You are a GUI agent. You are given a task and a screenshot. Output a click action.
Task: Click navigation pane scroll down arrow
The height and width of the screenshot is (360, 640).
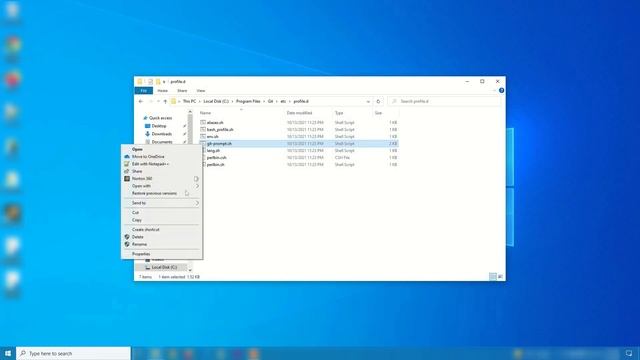click(190, 270)
